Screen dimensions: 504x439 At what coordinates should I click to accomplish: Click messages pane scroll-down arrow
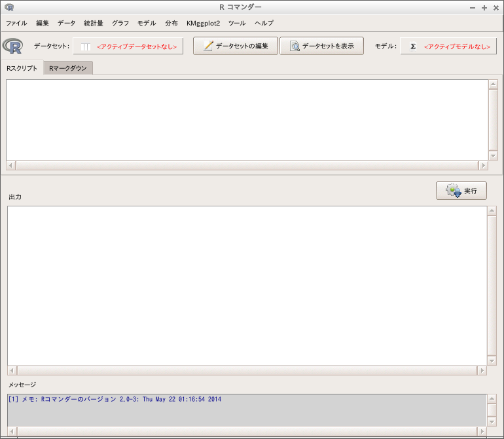click(x=492, y=421)
